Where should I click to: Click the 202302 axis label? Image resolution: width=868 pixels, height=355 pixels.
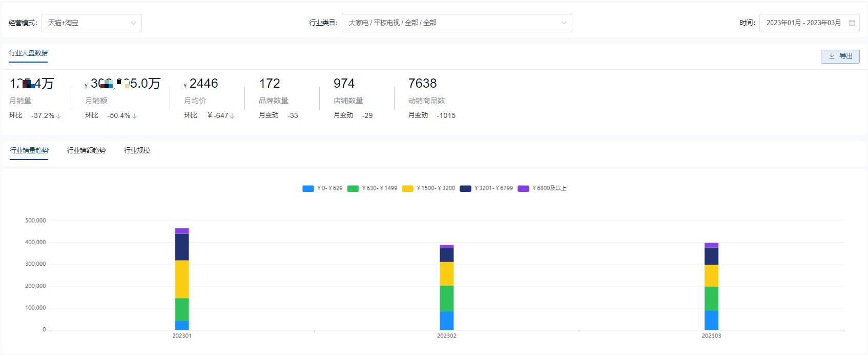pos(447,336)
